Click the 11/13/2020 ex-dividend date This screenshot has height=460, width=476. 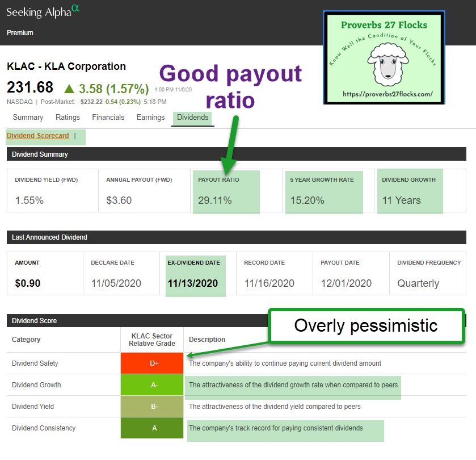click(193, 283)
